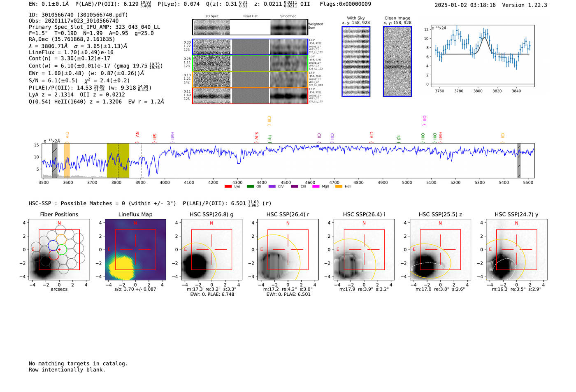
Task: Select the HSC SSP g-band image
Action: click(x=211, y=250)
